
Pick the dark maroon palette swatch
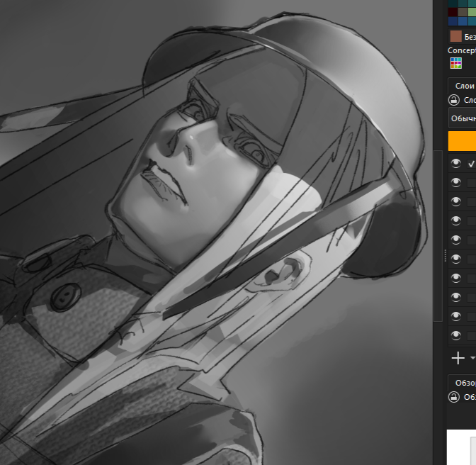(x=453, y=12)
